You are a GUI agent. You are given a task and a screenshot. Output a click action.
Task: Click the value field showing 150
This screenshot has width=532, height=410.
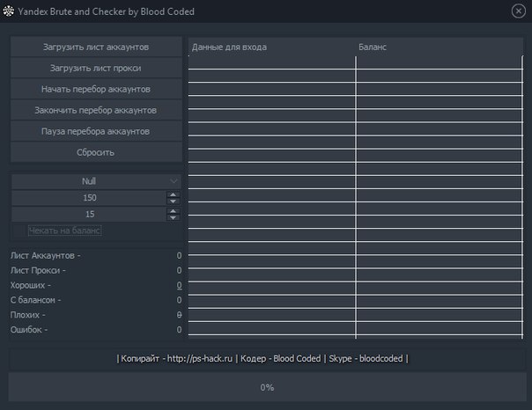89,198
